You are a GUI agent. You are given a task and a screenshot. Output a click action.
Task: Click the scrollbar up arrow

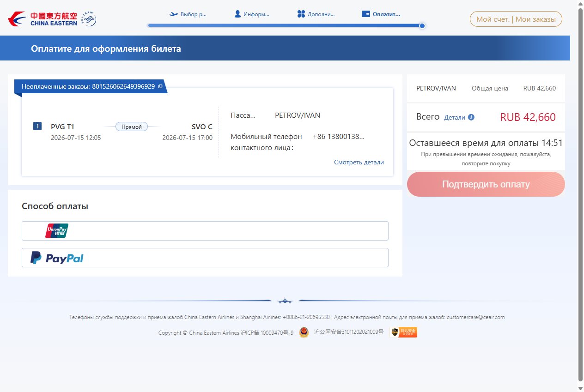580,4
